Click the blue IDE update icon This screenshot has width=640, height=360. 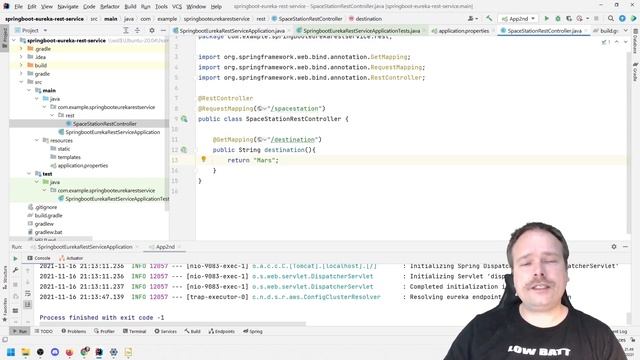pos(622,19)
